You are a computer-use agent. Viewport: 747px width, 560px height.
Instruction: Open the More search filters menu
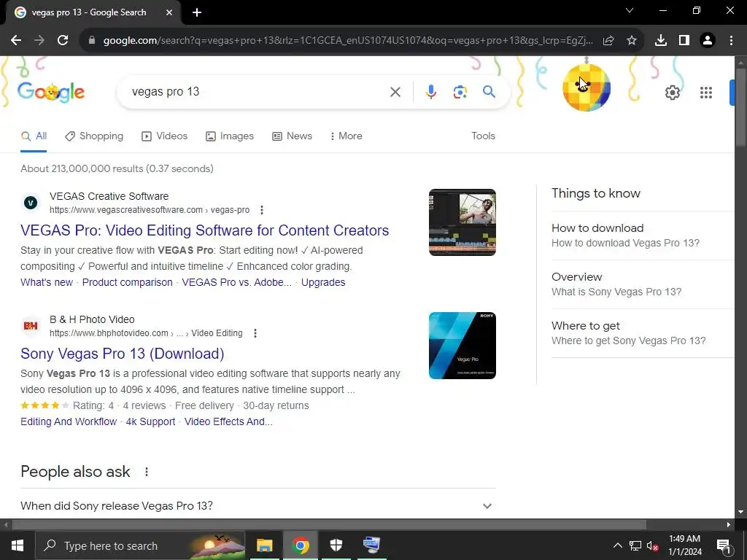[x=347, y=136]
